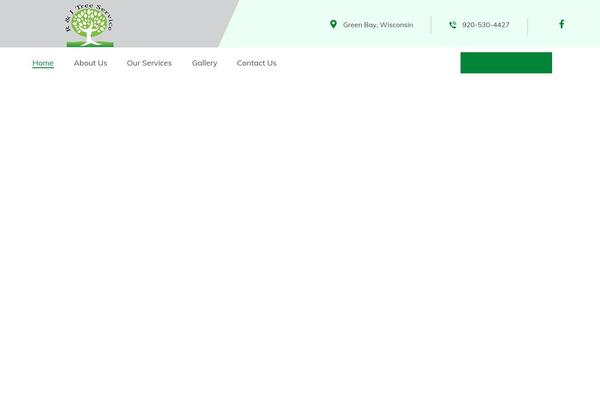Open the About Us page
Viewport: 600px width, 400px height.
tap(90, 63)
